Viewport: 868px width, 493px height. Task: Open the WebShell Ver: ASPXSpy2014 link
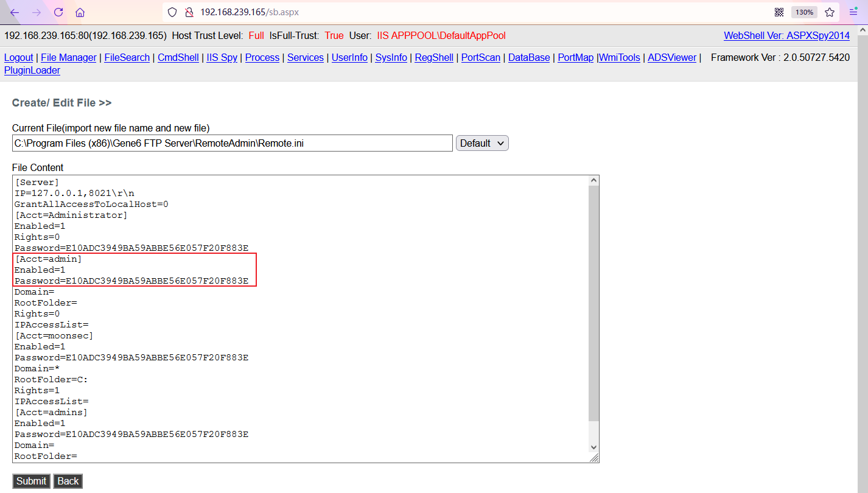click(x=786, y=36)
